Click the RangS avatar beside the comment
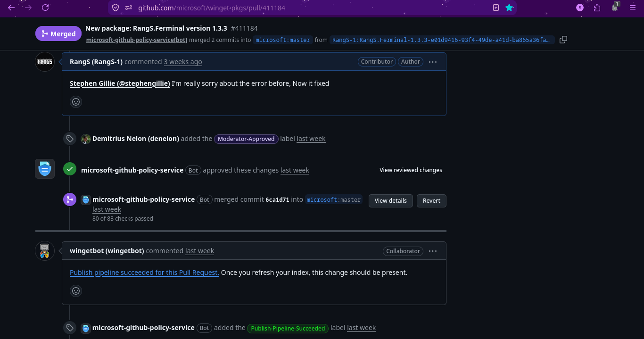This screenshot has width=644, height=339. 45,62
